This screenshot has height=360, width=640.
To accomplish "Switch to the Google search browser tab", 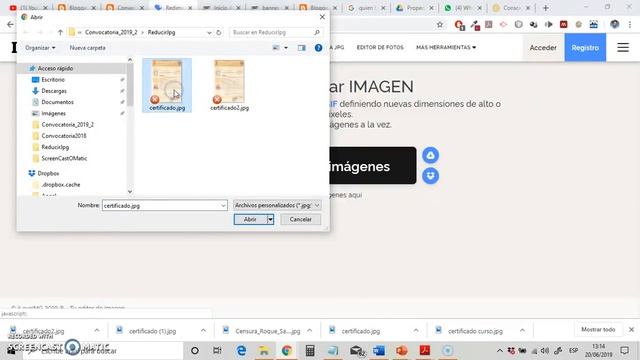I will pos(366,8).
